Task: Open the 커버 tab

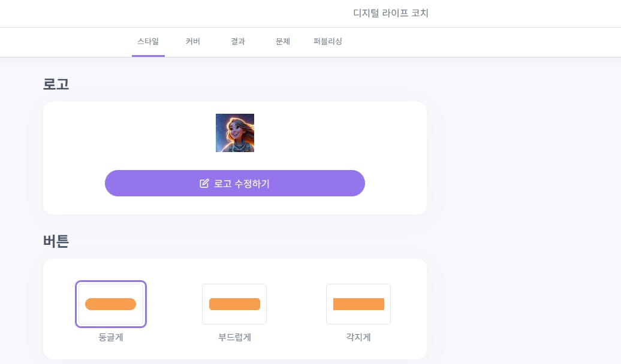Action: [193, 42]
